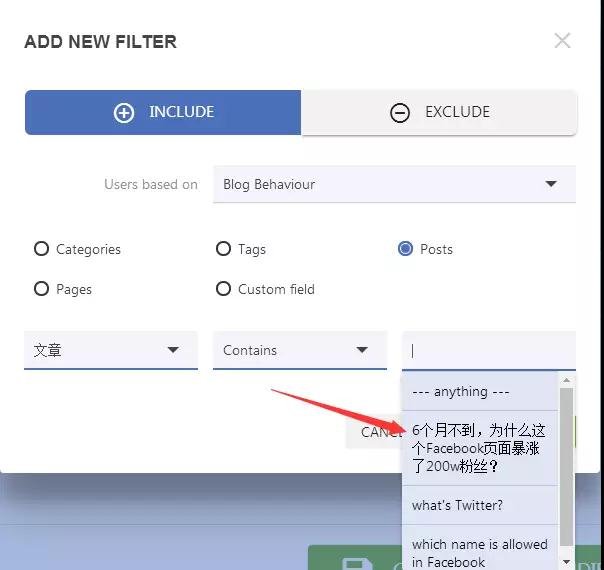Click the post search input field

[x=488, y=350]
